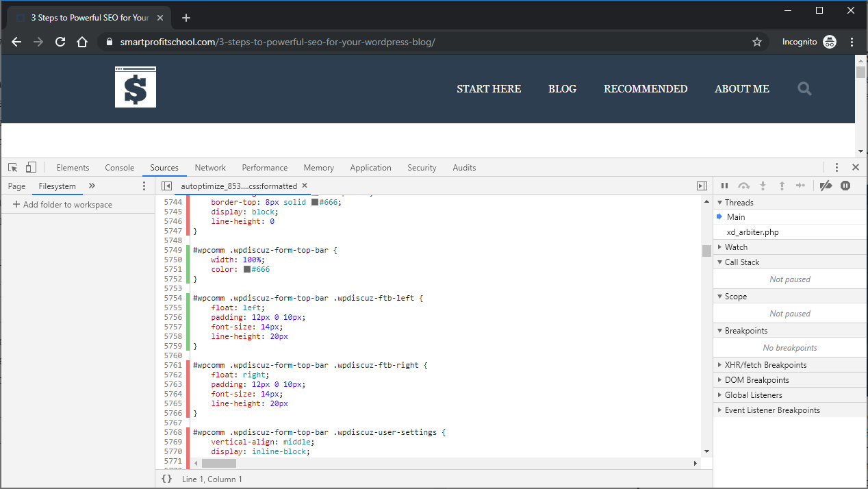Click the #666 color swatch in border-top
The image size is (868, 489).
(315, 203)
